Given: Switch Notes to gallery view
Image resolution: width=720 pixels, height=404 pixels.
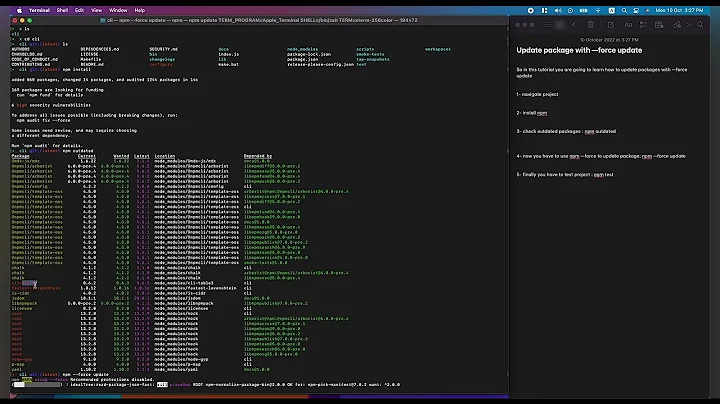Looking at the screenshot, I should pyautogui.click(x=560, y=25).
